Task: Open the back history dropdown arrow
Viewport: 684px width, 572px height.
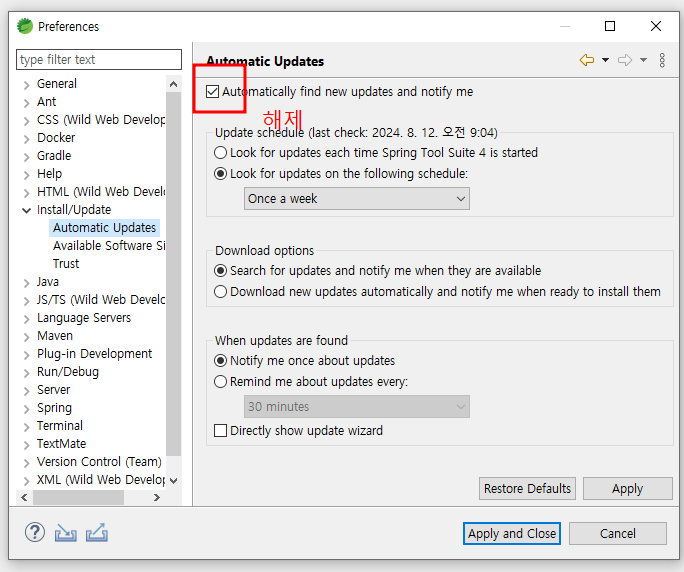Action: pos(605,60)
